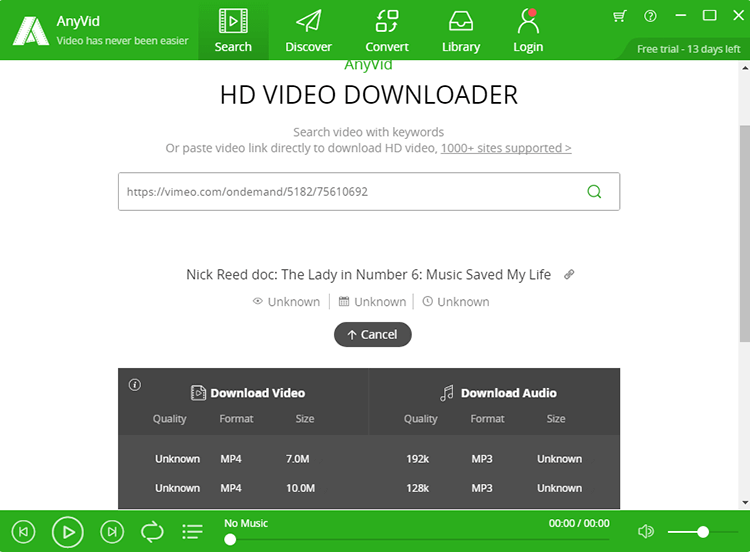Adjust the volume slider knob
The height and width of the screenshot is (552, 750).
[703, 532]
